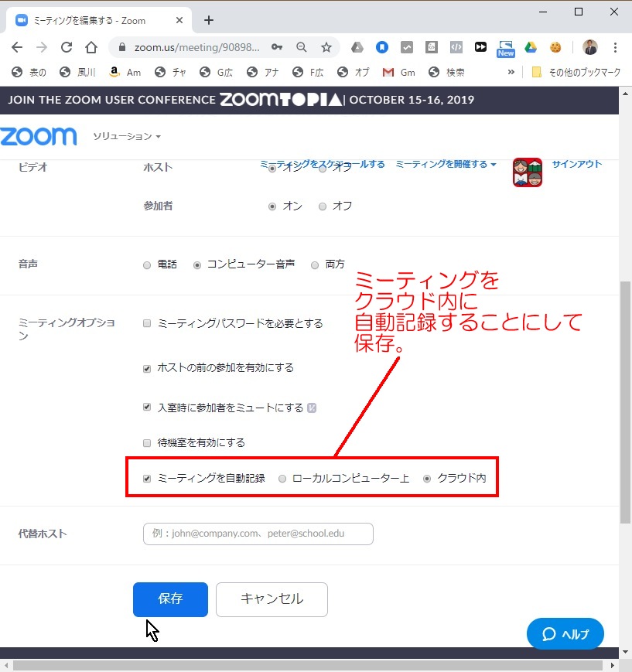The height and width of the screenshot is (672, 632).
Task: Set participant video to オン
Action: click(272, 206)
